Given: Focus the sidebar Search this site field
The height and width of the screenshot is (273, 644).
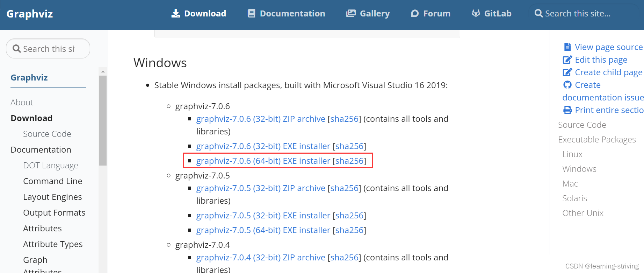Looking at the screenshot, I should pyautogui.click(x=48, y=49).
